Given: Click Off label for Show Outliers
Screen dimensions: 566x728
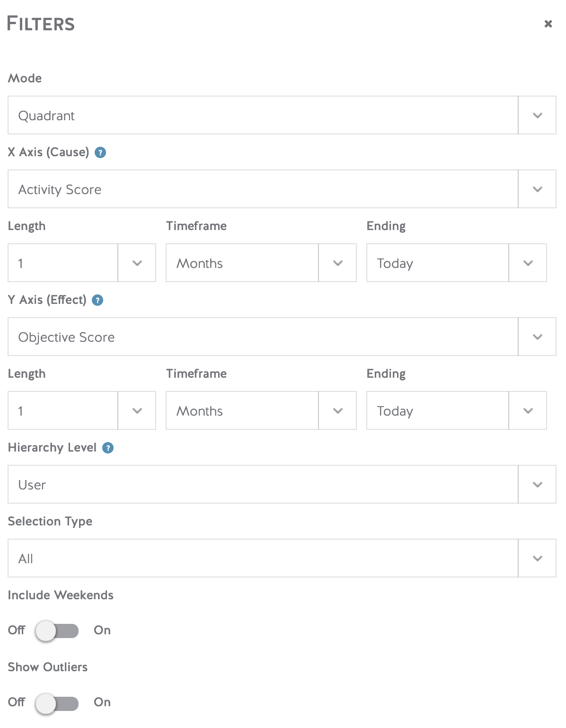Looking at the screenshot, I should [x=17, y=702].
